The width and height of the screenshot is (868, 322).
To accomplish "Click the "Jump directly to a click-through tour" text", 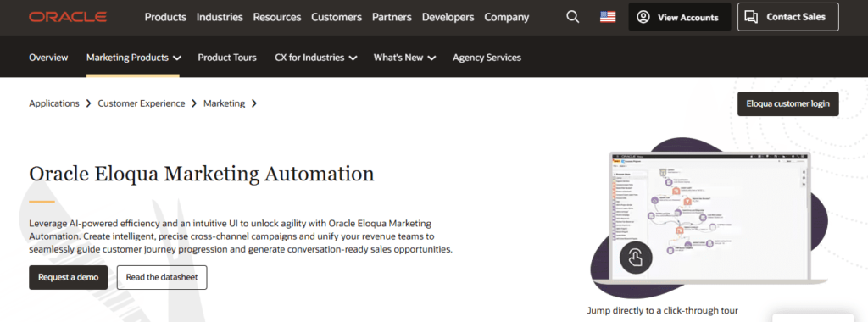I will pyautogui.click(x=662, y=311).
